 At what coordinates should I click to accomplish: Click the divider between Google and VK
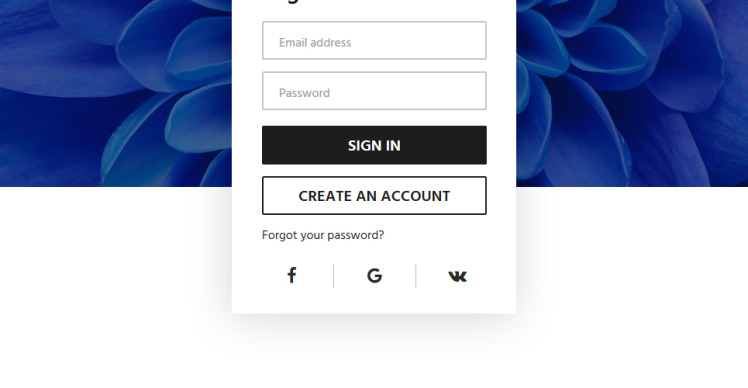pyautogui.click(x=416, y=276)
